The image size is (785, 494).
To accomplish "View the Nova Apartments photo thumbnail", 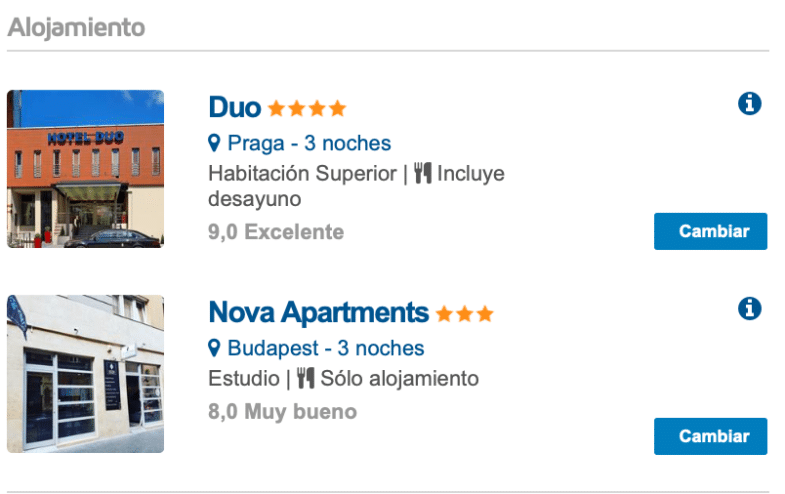I will point(85,374).
